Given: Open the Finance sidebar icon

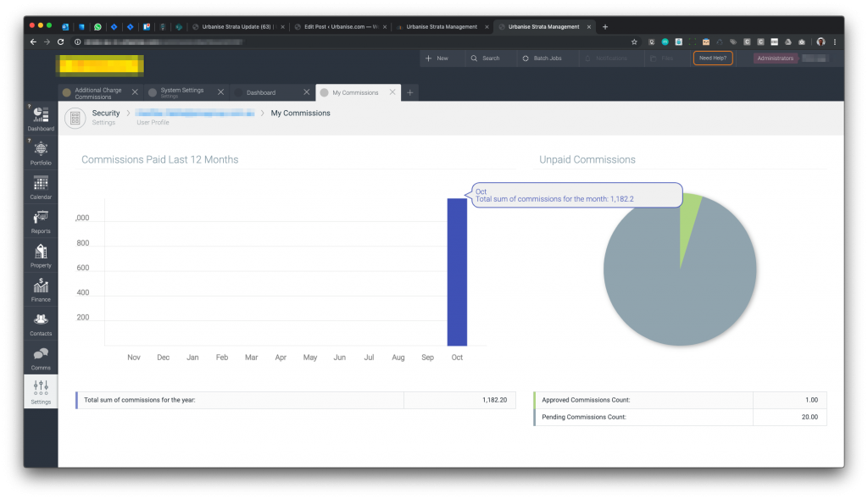Looking at the screenshot, I should tap(41, 289).
